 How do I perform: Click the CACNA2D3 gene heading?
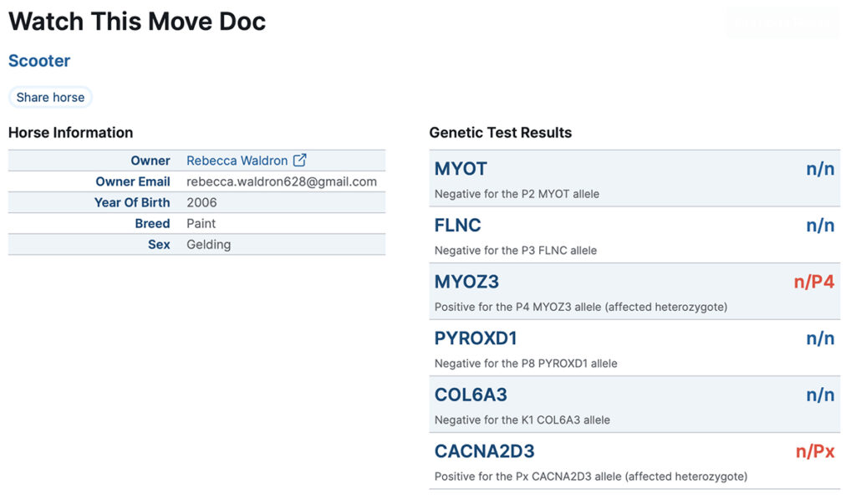pos(484,451)
